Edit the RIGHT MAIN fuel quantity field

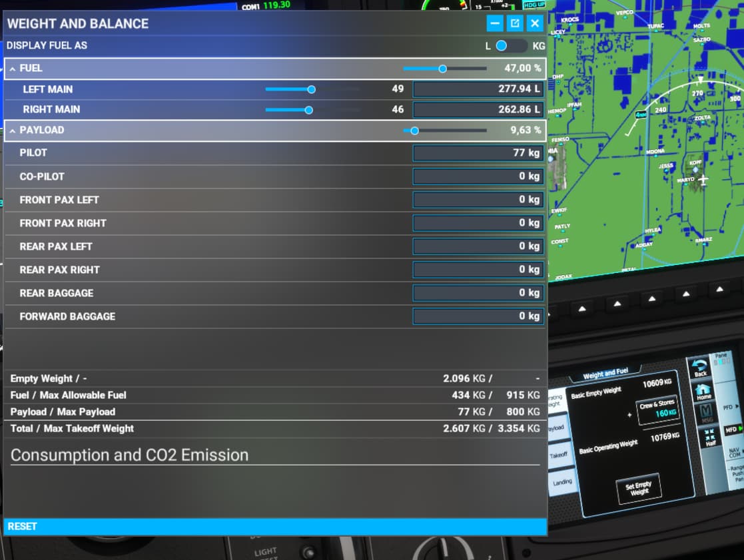[x=478, y=109]
